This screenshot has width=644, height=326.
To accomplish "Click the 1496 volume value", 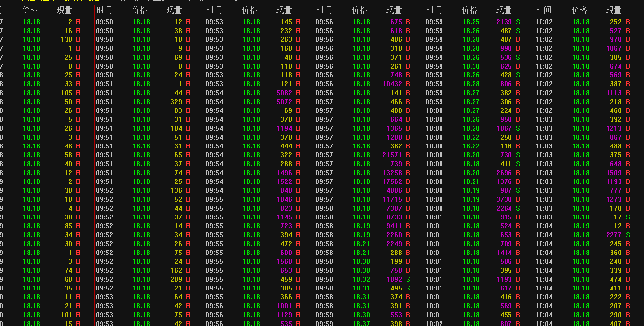I will [284, 173].
